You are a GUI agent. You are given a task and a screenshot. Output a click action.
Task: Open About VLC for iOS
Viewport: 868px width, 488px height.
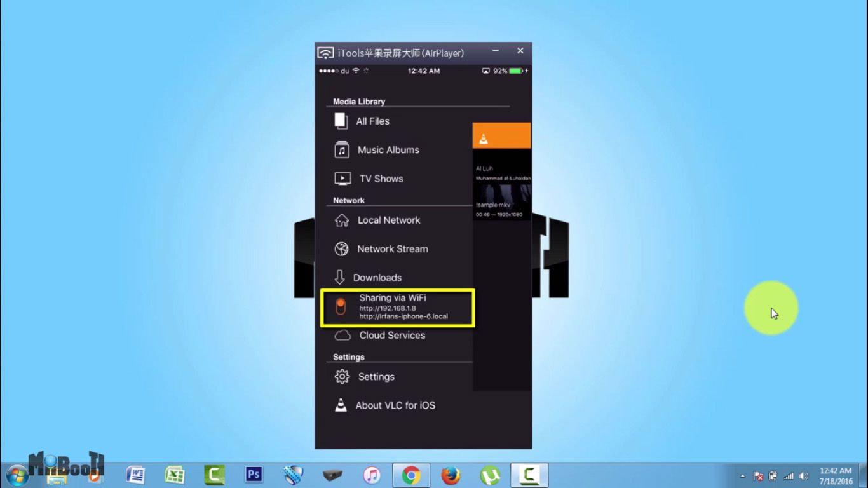pyautogui.click(x=395, y=405)
